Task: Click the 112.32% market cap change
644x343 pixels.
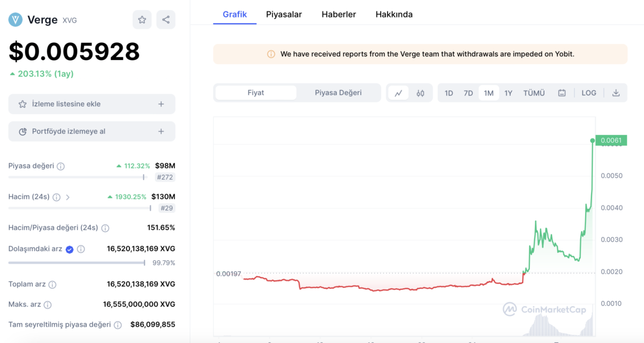Action: (x=133, y=166)
